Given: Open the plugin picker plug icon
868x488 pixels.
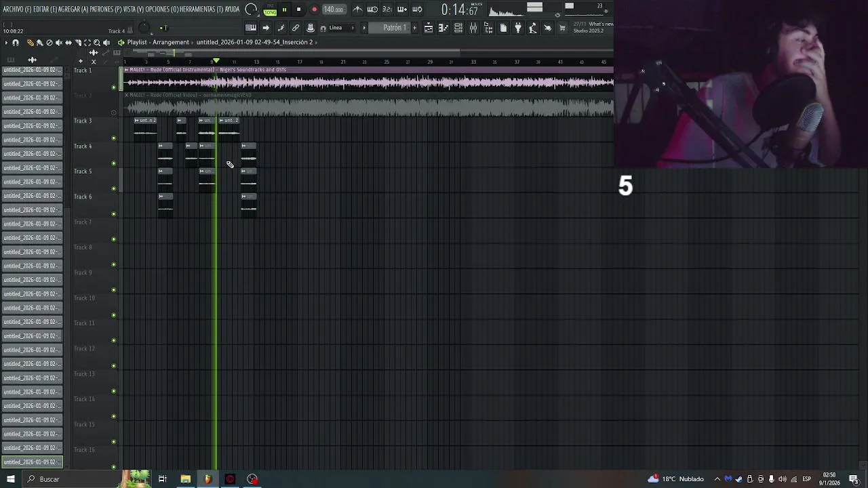Looking at the screenshot, I should [x=518, y=28].
